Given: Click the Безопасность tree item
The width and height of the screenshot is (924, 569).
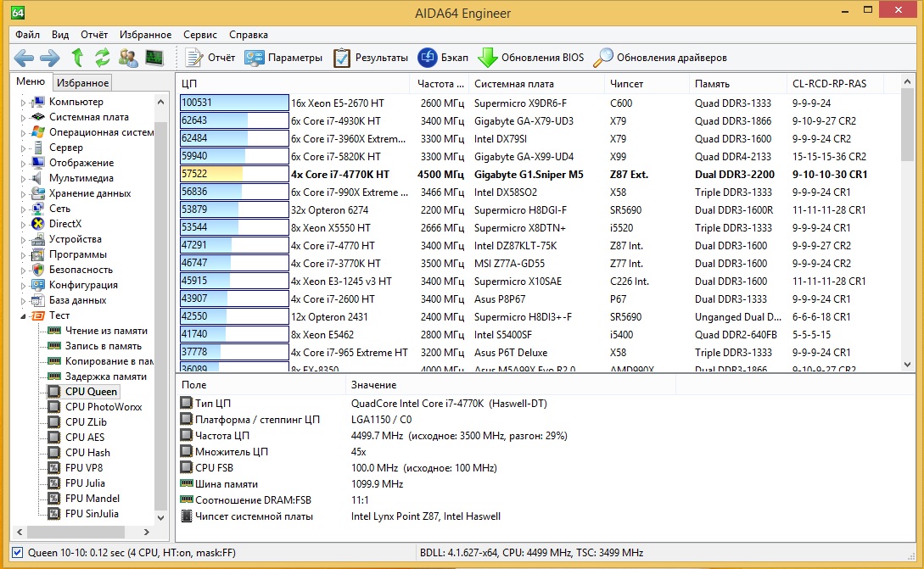Looking at the screenshot, I should pos(81,269).
